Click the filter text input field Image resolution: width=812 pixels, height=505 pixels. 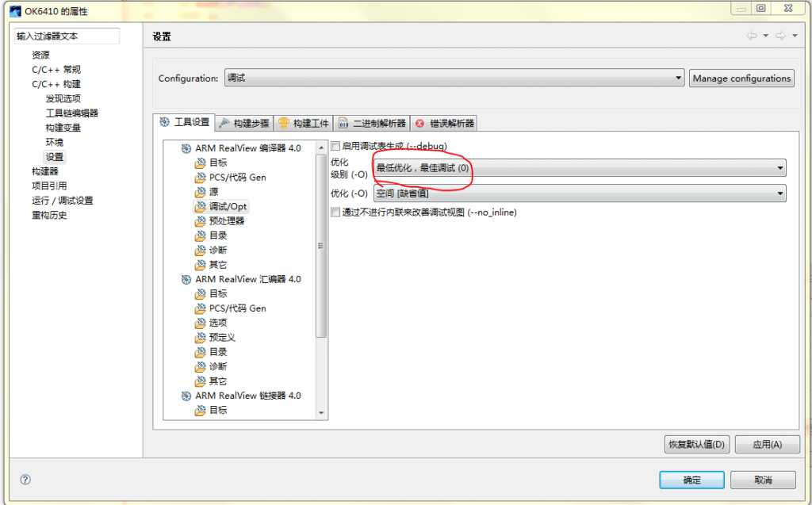coord(67,36)
